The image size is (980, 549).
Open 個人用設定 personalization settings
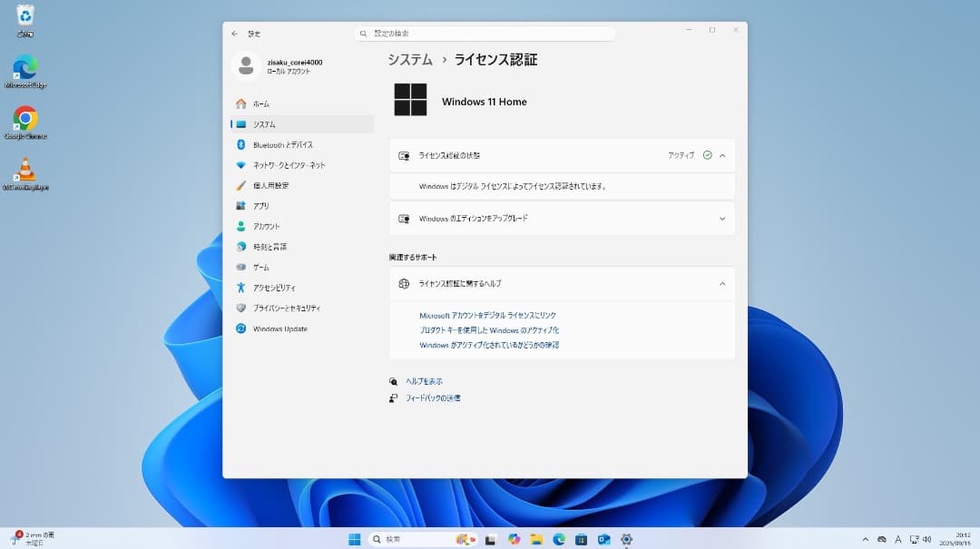pyautogui.click(x=302, y=186)
